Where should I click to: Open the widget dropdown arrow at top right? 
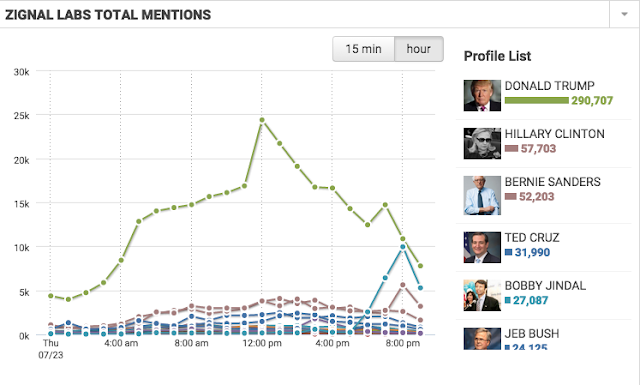[x=624, y=14]
